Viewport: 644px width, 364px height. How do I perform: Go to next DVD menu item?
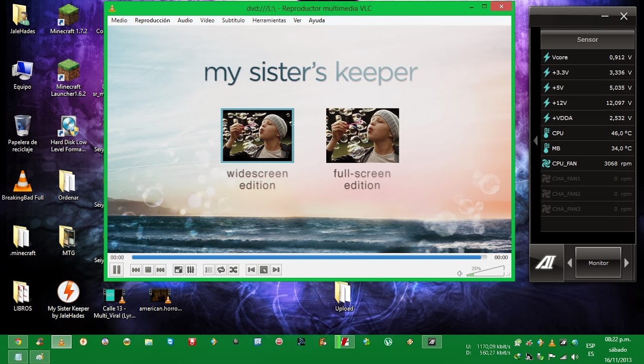pos(276,270)
